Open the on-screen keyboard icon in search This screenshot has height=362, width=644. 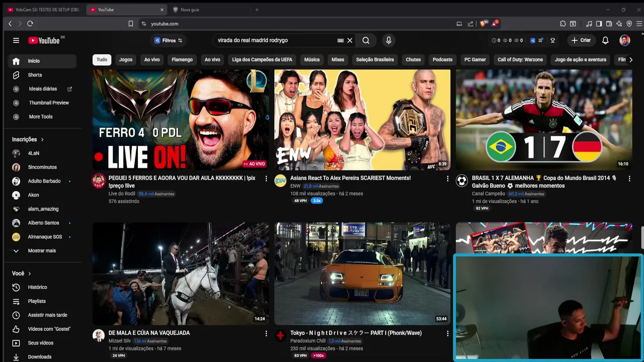(340, 40)
